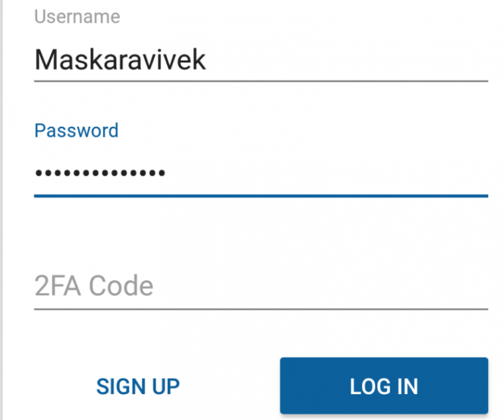Click the gray underline below Username field
The image size is (504, 420).
coord(261,81)
